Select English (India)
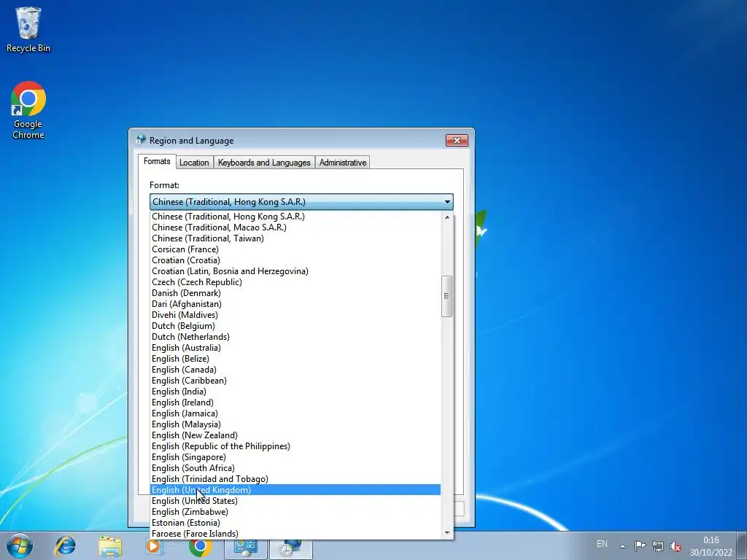 [x=295, y=392]
